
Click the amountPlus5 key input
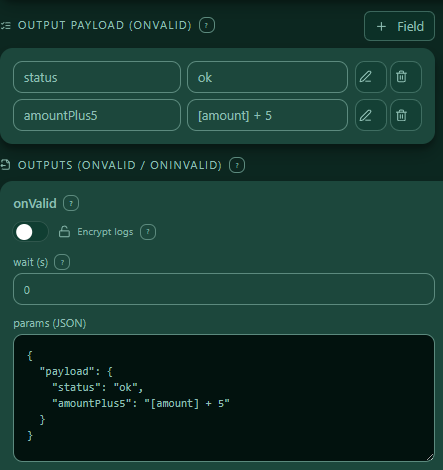pos(97,115)
